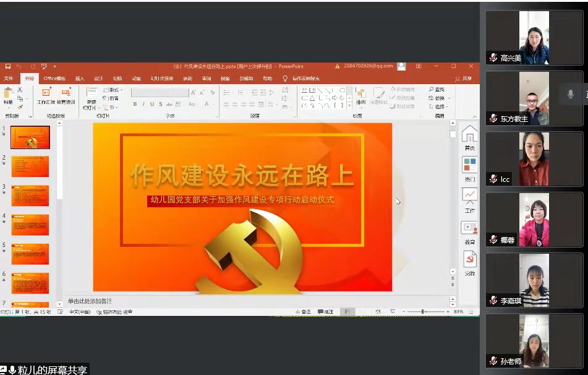Open ribbon display options icon in title bar
Image resolution: width=588 pixels, height=375 pixels.
pos(419,66)
